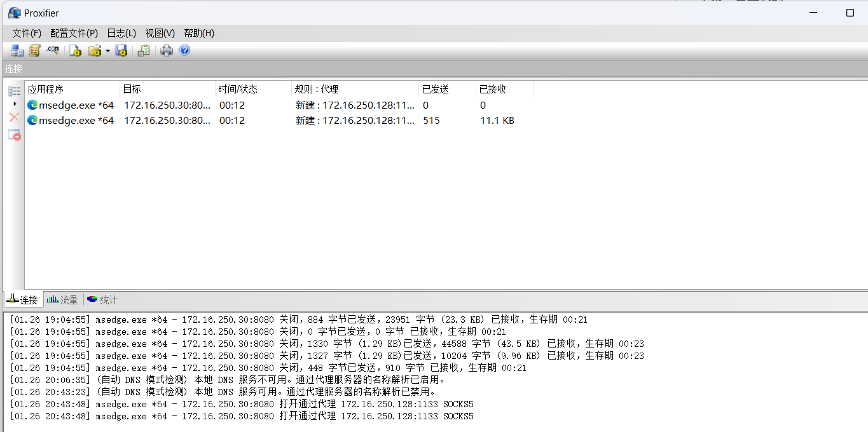Sort by the 目标 column header
This screenshot has width=868, height=432.
168,90
